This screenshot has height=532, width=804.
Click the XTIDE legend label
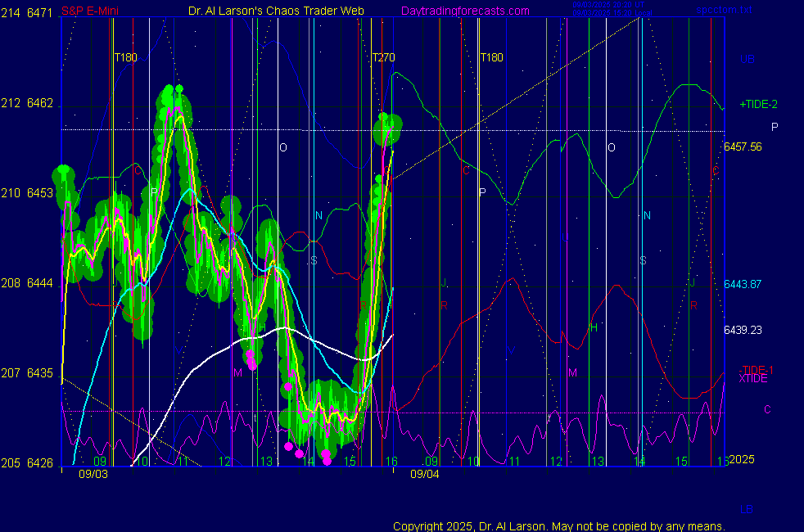(753, 379)
